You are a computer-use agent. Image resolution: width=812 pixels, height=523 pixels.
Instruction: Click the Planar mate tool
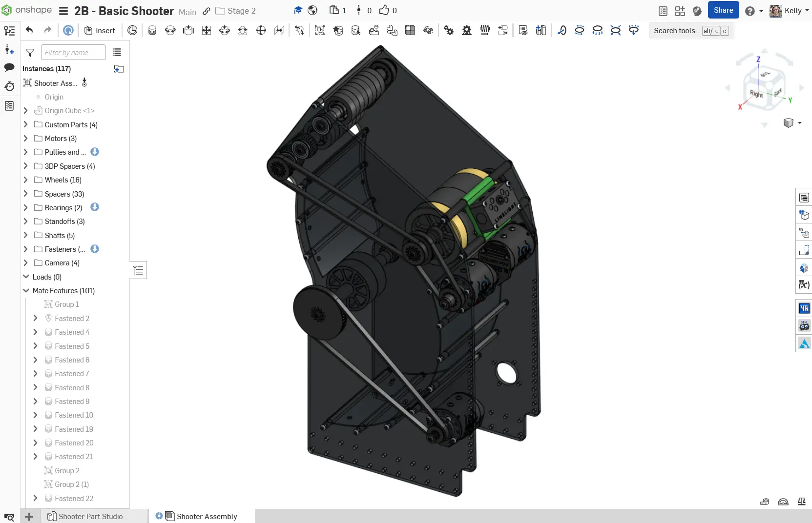(207, 30)
